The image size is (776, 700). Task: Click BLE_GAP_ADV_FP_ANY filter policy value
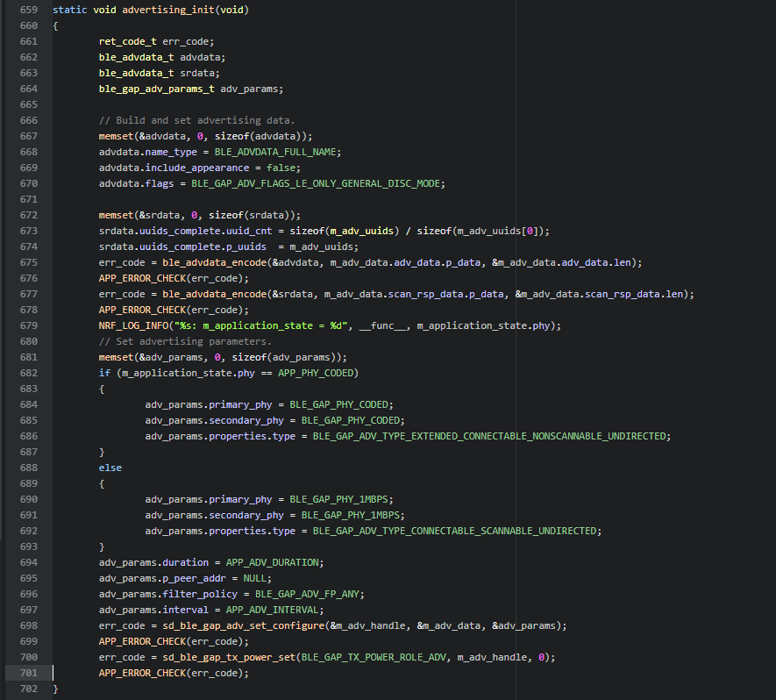(309, 594)
